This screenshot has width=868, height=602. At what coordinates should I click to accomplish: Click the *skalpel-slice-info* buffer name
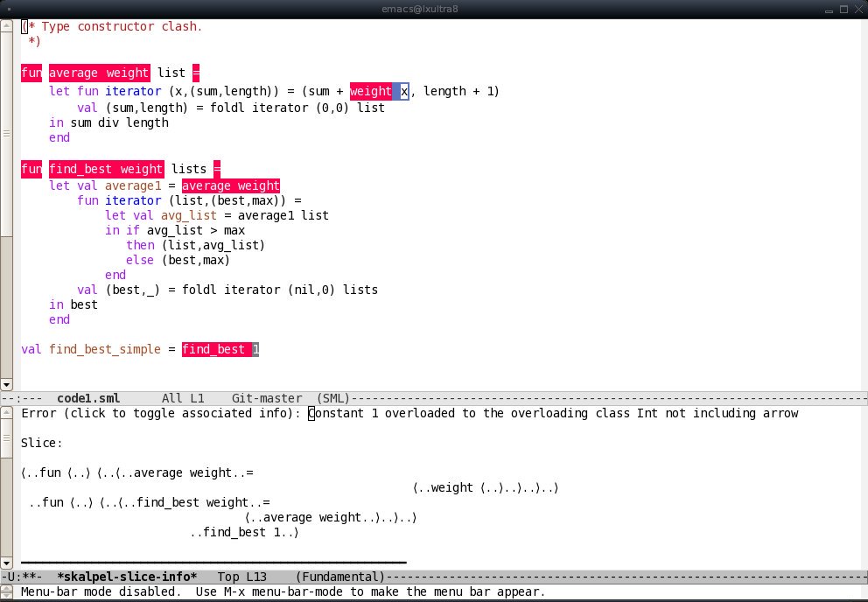click(127, 577)
